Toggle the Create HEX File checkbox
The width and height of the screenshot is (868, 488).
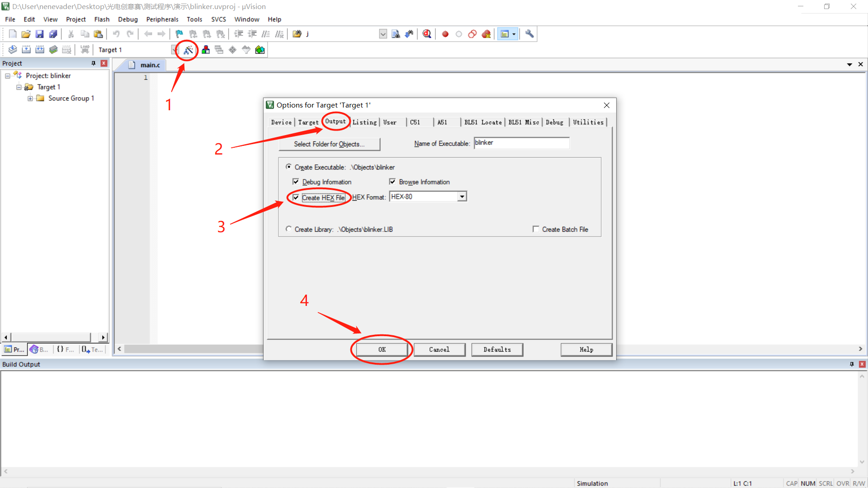coord(296,197)
